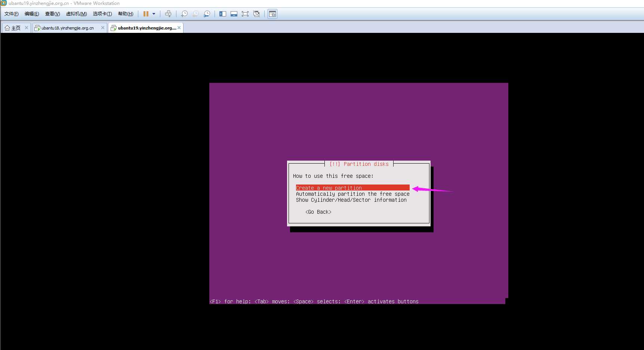The width and height of the screenshot is (644, 350).
Task: Close the 主页 home tab
Action: [x=27, y=28]
